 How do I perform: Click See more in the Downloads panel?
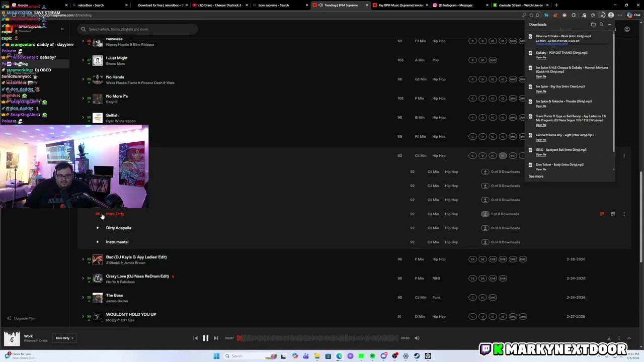(536, 176)
